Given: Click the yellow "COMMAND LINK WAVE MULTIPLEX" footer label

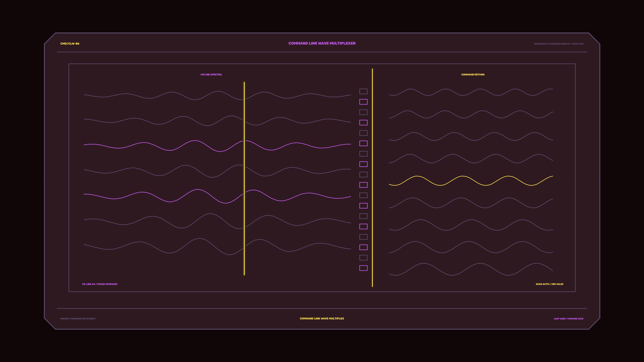Looking at the screenshot, I should point(322,319).
